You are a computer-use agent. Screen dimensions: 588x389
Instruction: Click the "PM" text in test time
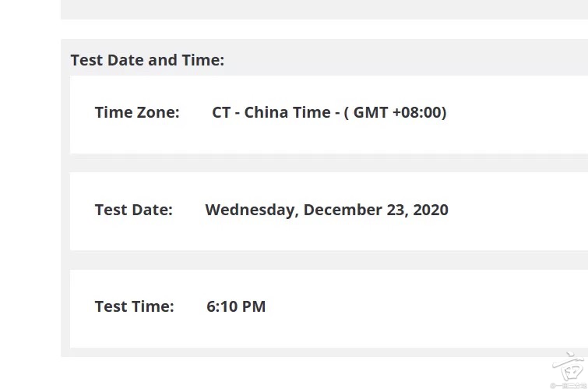click(x=254, y=306)
